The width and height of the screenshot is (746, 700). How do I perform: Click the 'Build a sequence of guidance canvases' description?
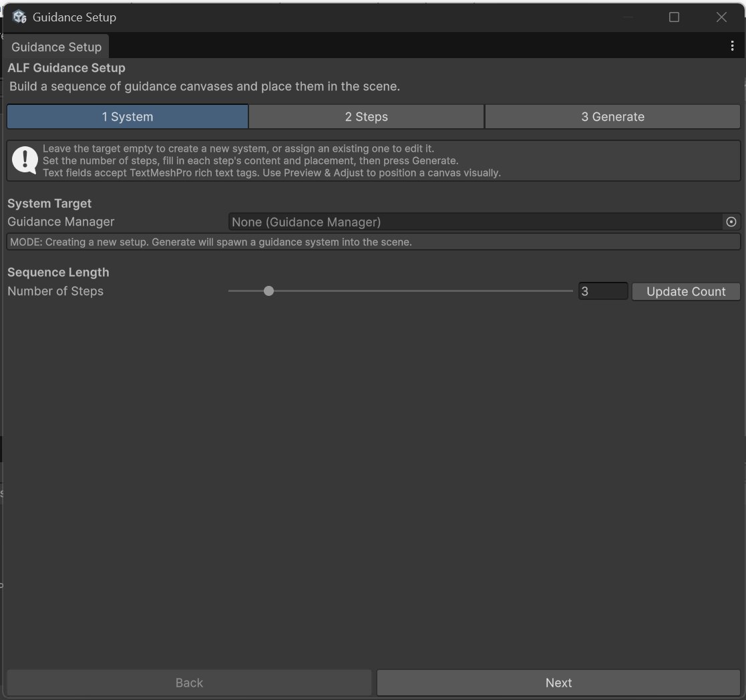(x=204, y=86)
